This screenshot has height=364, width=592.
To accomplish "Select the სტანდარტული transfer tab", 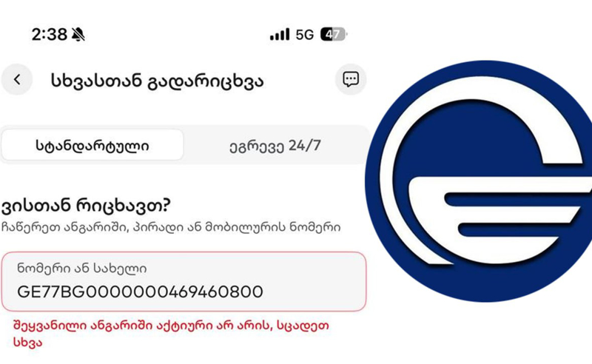I will coord(92,145).
